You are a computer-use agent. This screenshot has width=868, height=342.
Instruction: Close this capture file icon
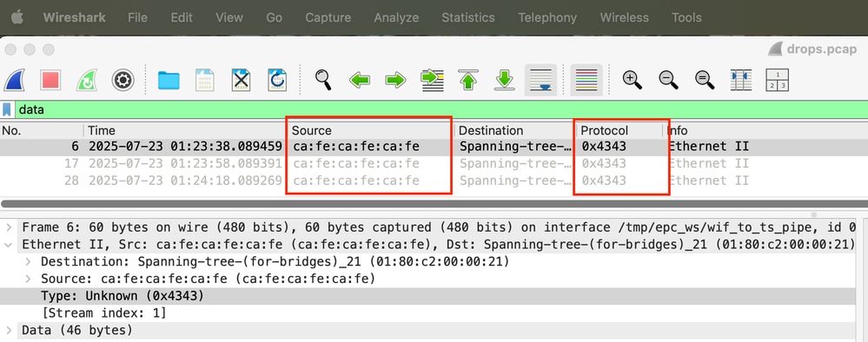[241, 80]
